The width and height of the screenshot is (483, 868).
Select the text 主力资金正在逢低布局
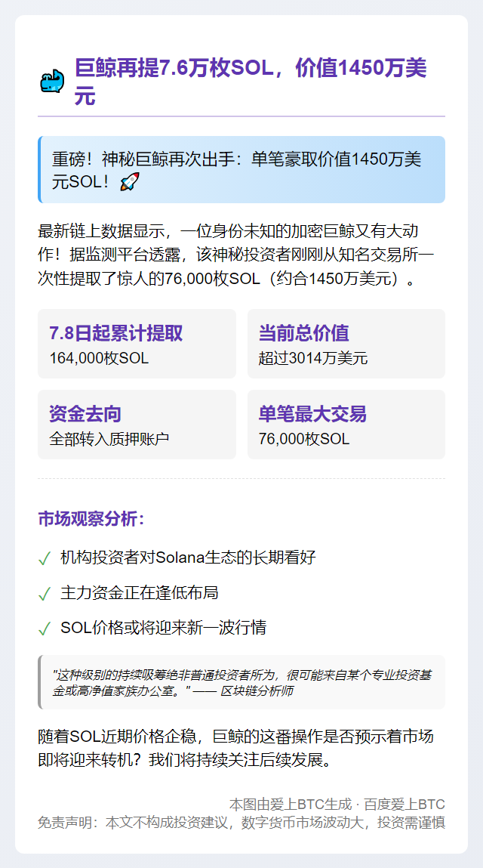[140, 593]
